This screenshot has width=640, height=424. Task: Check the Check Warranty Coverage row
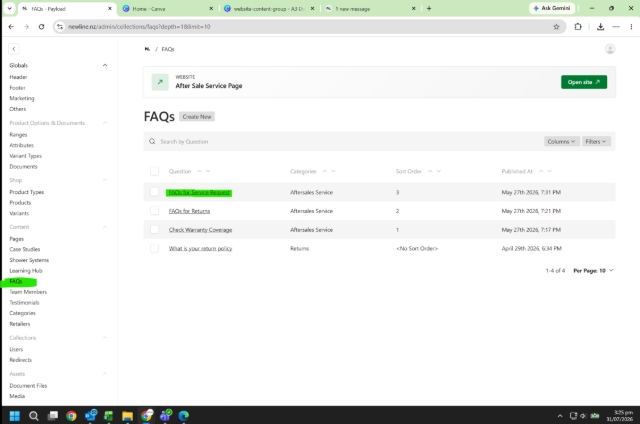click(x=154, y=230)
